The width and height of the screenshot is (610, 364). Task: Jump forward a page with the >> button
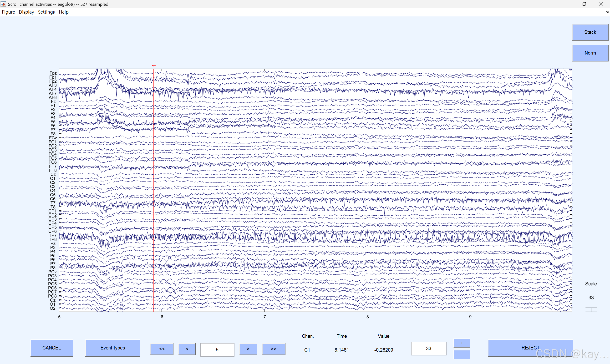click(x=273, y=349)
